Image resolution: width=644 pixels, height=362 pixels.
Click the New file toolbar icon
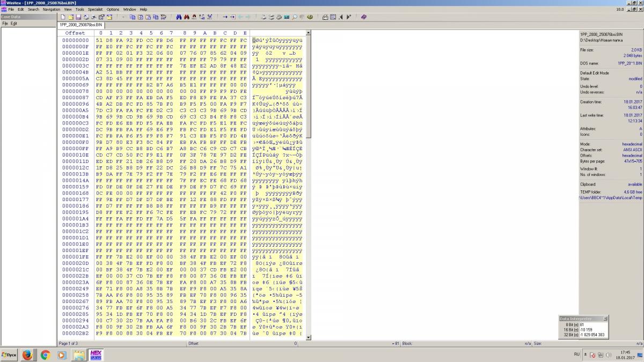point(63,17)
